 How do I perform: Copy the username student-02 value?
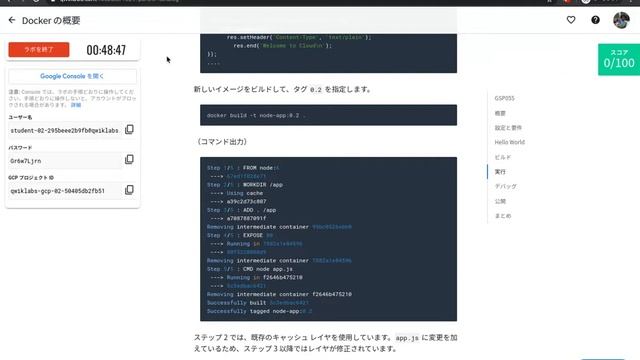tap(129, 129)
